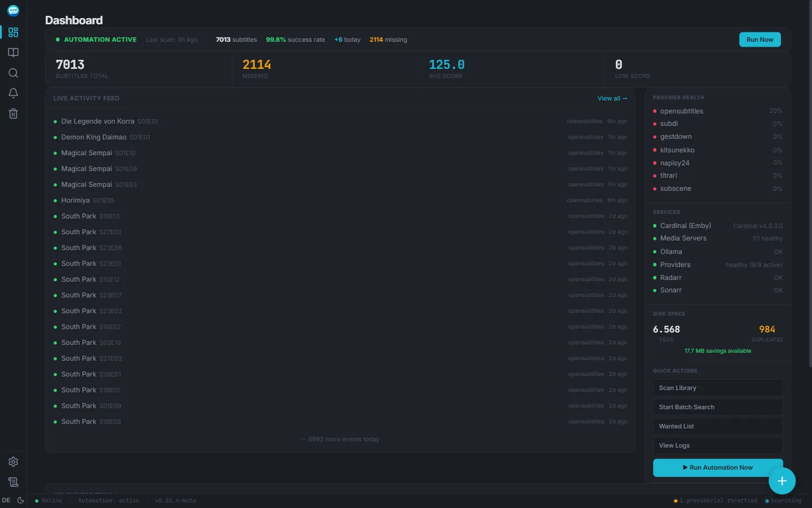Select the 2114 Missing card
The width and height of the screenshot is (812, 508).
click(x=325, y=69)
